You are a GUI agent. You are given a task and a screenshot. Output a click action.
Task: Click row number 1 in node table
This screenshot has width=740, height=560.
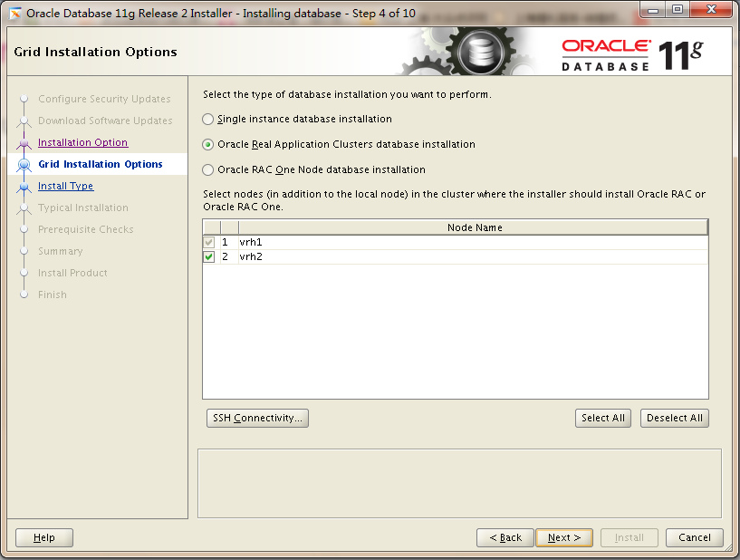click(x=226, y=242)
